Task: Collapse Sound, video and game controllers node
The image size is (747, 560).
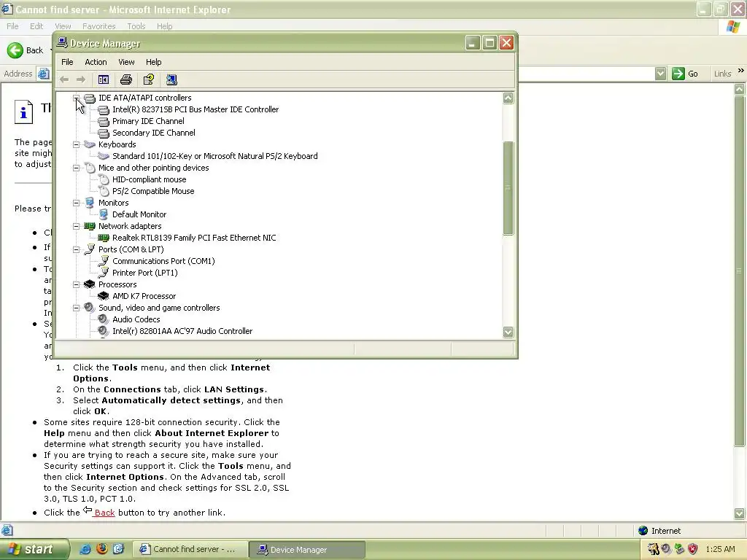Action: pos(76,308)
